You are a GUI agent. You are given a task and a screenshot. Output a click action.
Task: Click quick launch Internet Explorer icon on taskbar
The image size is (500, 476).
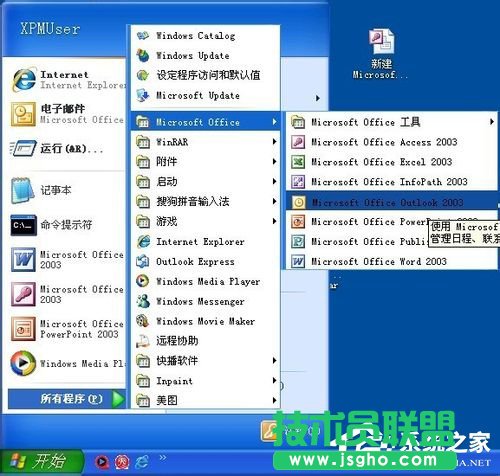click(x=142, y=462)
